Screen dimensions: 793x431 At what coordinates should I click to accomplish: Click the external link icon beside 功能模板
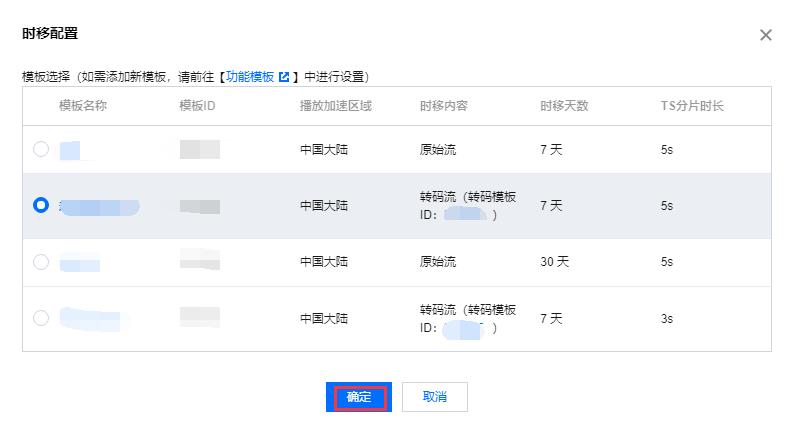tap(284, 77)
